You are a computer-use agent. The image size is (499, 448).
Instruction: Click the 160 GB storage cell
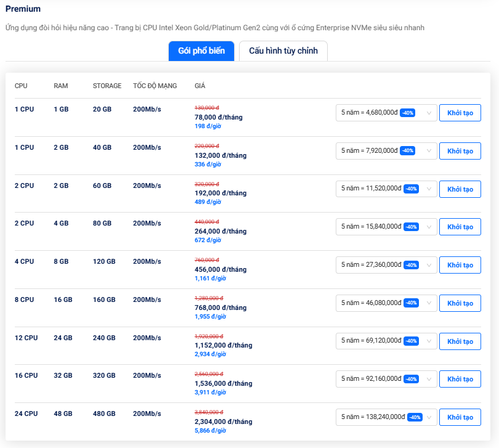point(104,299)
